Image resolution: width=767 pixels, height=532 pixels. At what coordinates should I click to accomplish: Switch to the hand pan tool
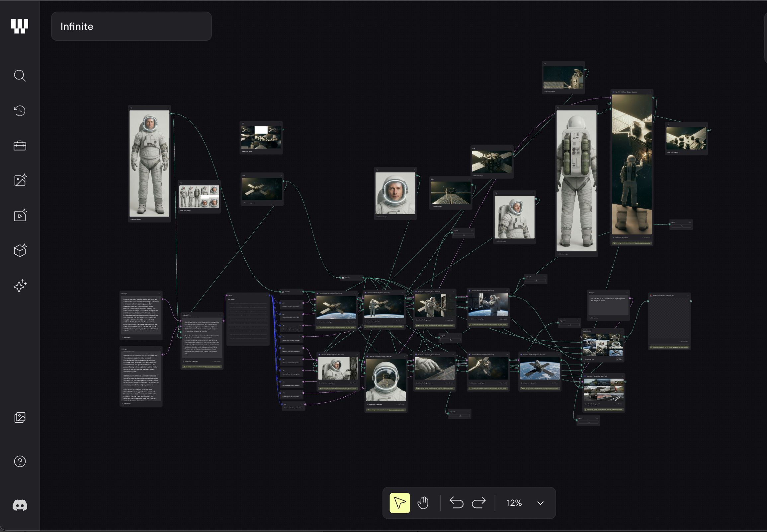click(423, 503)
